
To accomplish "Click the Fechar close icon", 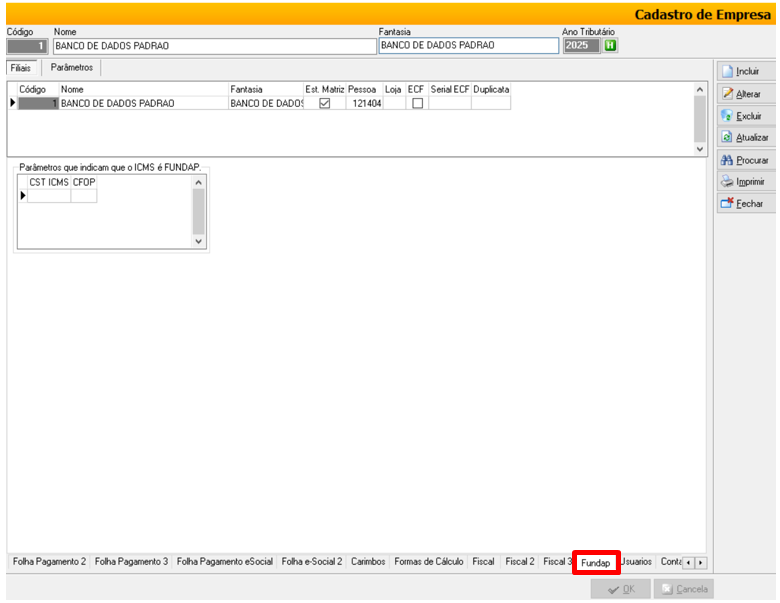I will tap(727, 204).
